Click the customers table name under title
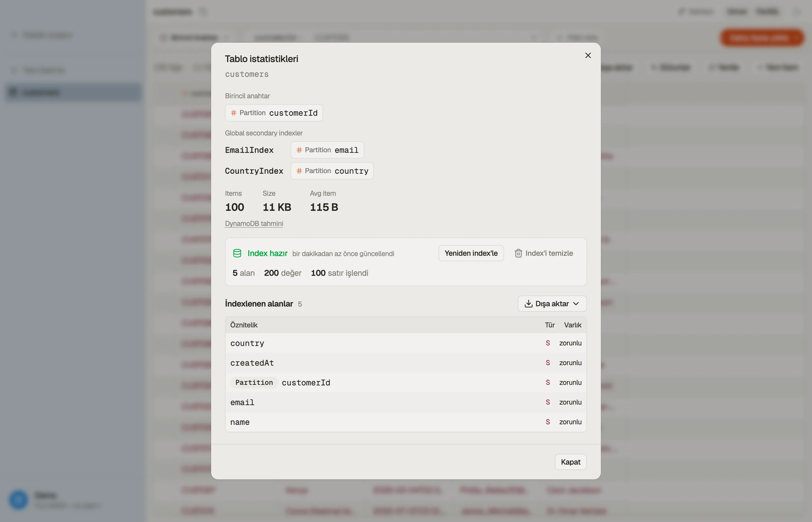 point(247,74)
